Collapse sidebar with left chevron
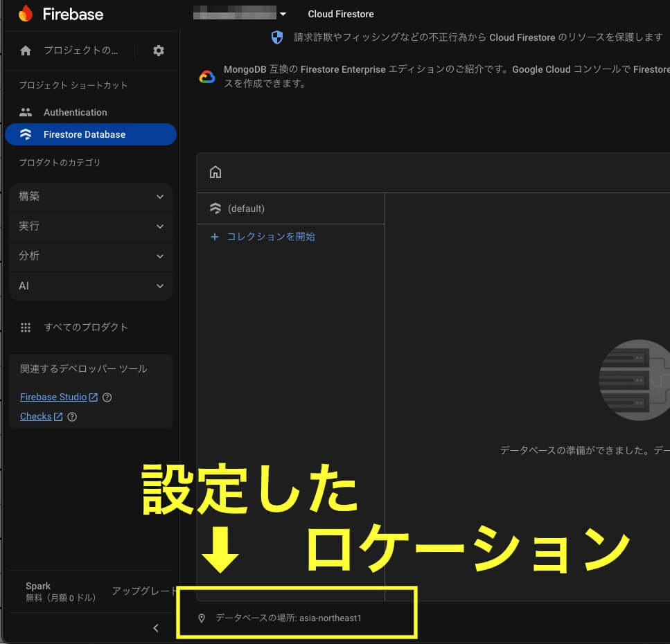 [156, 628]
